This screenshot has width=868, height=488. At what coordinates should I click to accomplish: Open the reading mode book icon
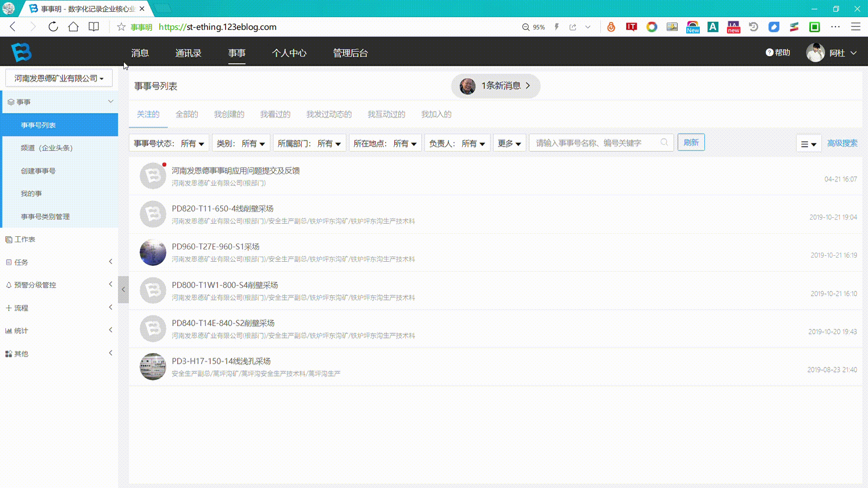(94, 27)
